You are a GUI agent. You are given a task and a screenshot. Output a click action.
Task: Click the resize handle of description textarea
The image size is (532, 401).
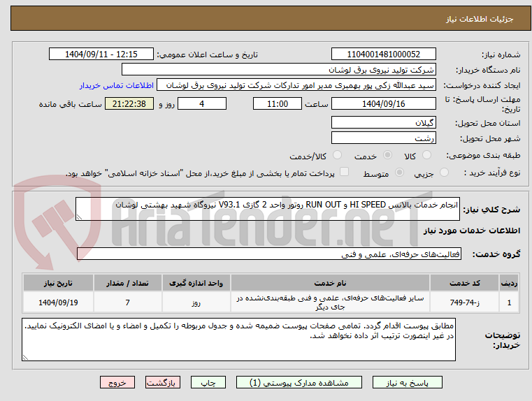tap(79, 217)
